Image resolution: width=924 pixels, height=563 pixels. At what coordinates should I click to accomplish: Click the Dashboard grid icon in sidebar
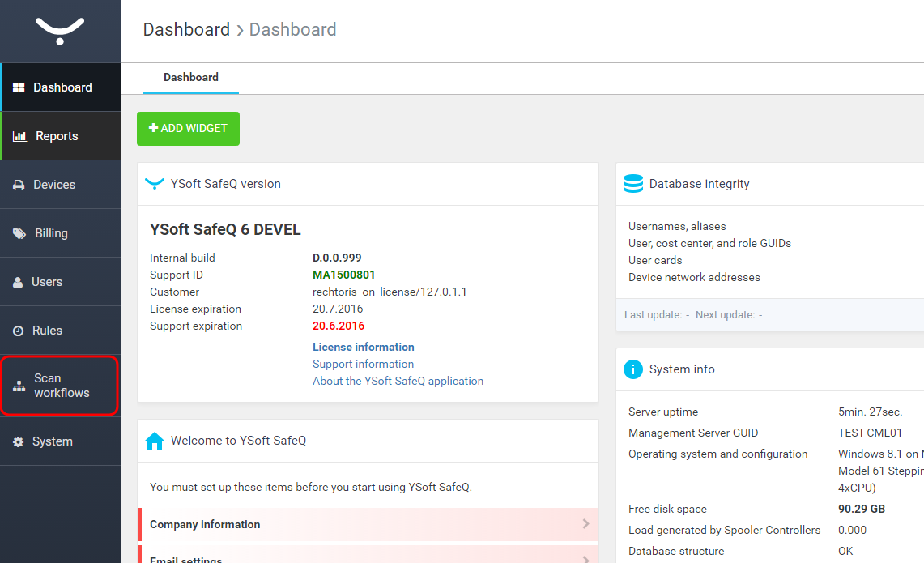[19, 87]
